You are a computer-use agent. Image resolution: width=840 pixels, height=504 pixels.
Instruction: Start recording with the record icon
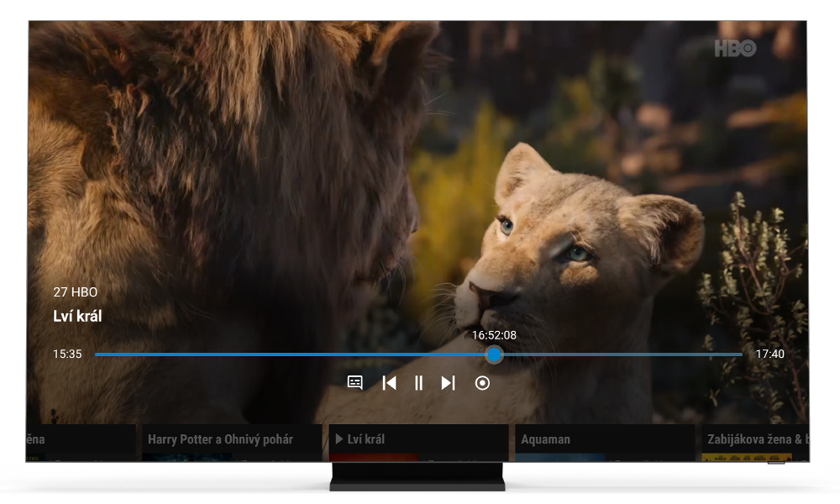tap(482, 383)
